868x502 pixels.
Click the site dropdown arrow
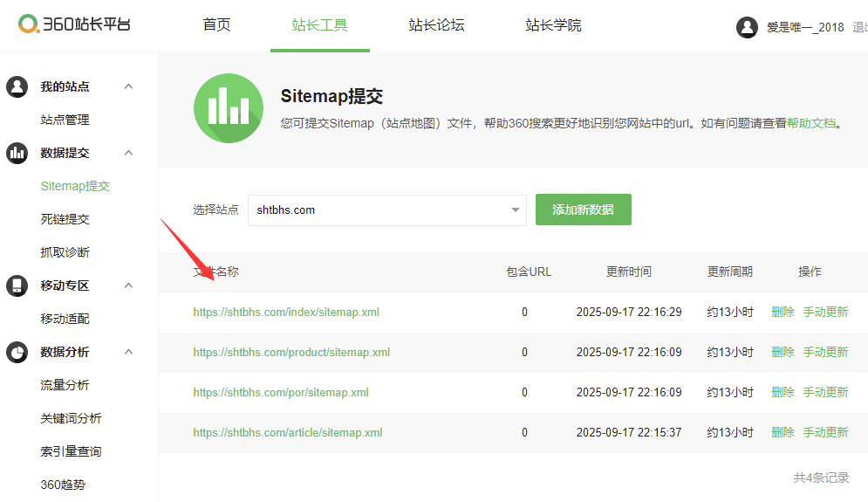pyautogui.click(x=516, y=210)
